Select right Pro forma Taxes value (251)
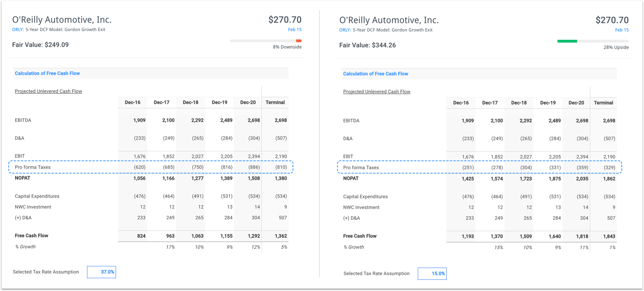This screenshot has width=644, height=291. coord(468,168)
